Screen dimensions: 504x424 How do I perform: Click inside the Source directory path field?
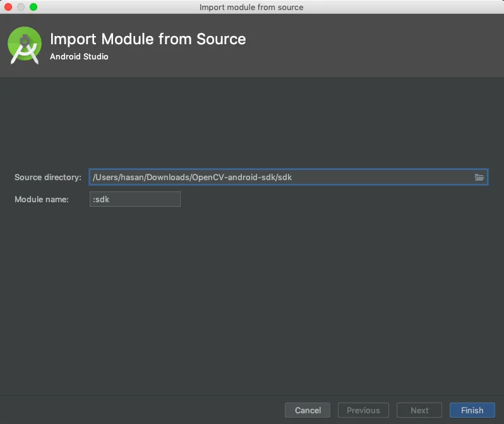coord(278,178)
